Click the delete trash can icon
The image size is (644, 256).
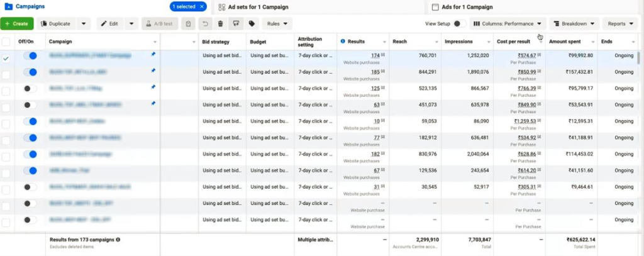coord(220,24)
